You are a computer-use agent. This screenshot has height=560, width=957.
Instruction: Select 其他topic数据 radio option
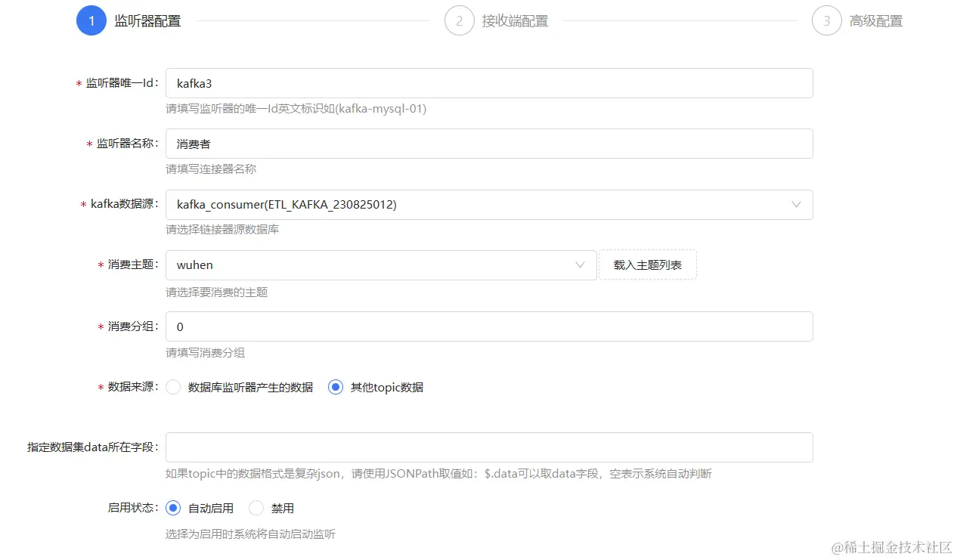pos(336,387)
